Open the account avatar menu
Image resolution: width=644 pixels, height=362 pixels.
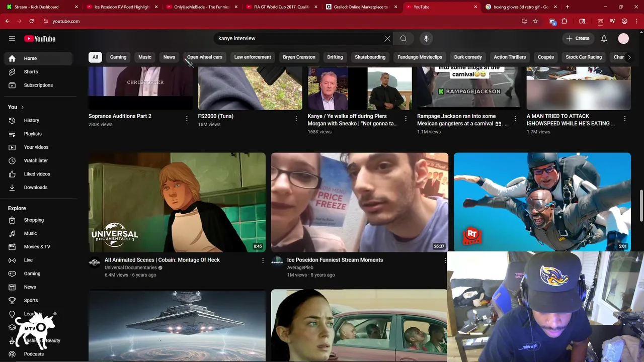pos(623,39)
